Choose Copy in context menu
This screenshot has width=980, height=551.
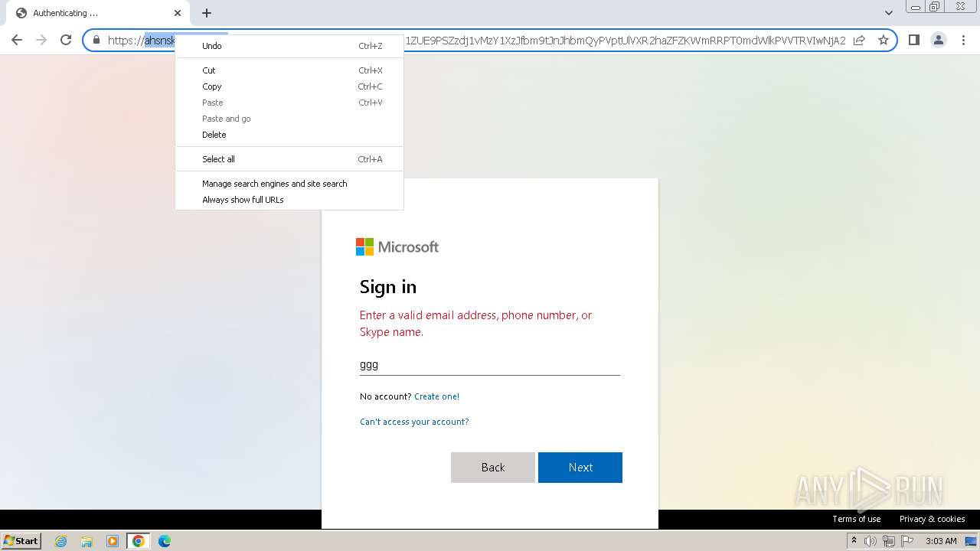(289, 86)
